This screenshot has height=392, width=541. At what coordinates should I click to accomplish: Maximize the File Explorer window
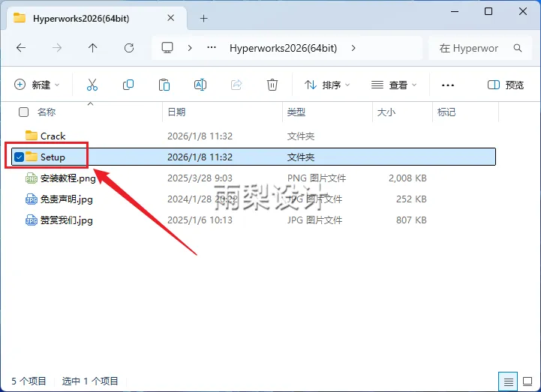(488, 11)
